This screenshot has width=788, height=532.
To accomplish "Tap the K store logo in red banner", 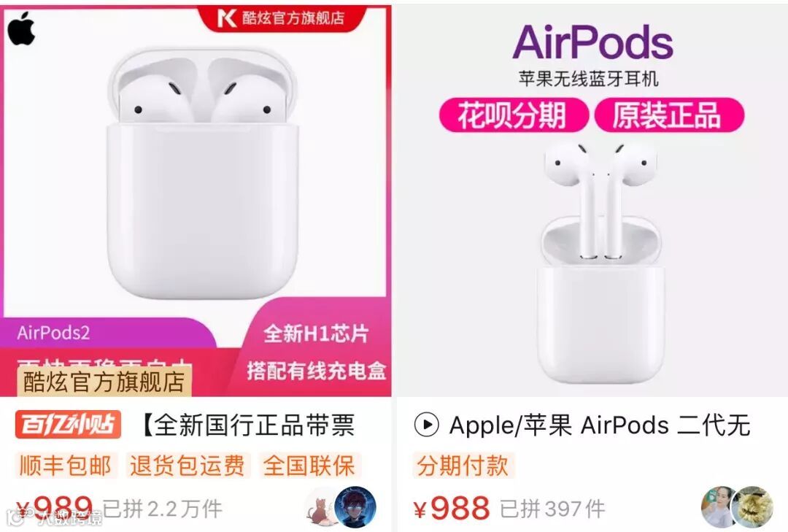I will [x=226, y=18].
